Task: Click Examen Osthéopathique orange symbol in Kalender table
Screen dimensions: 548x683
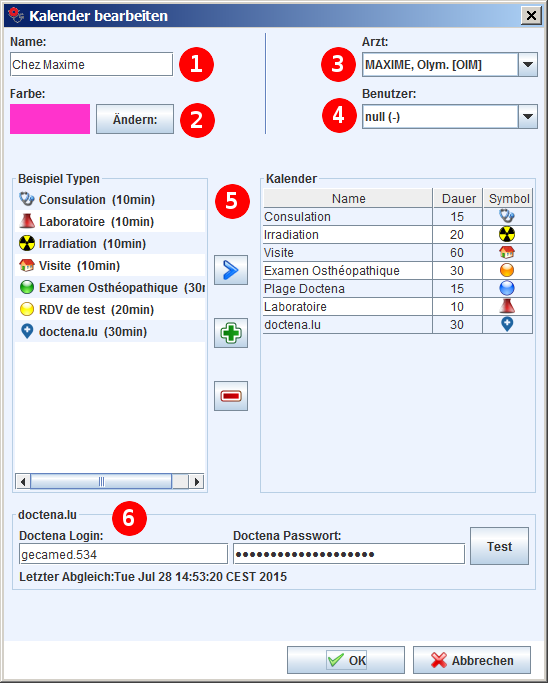Action: [x=507, y=270]
